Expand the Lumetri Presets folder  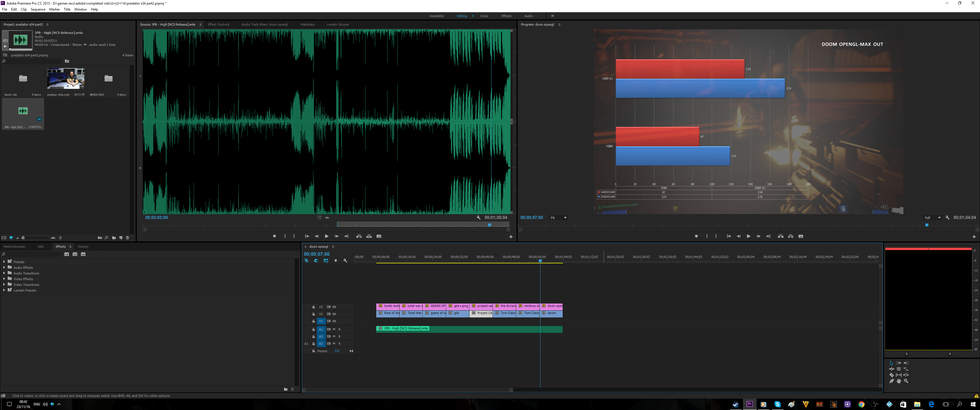(x=4, y=290)
